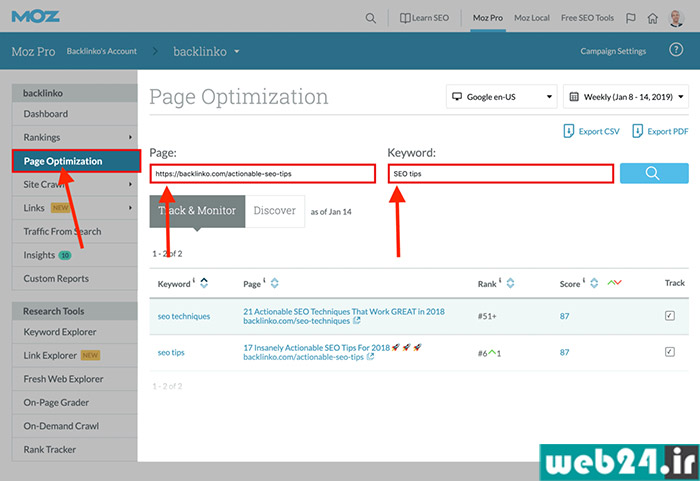Switch to the Track & Monitor tab

(x=197, y=211)
